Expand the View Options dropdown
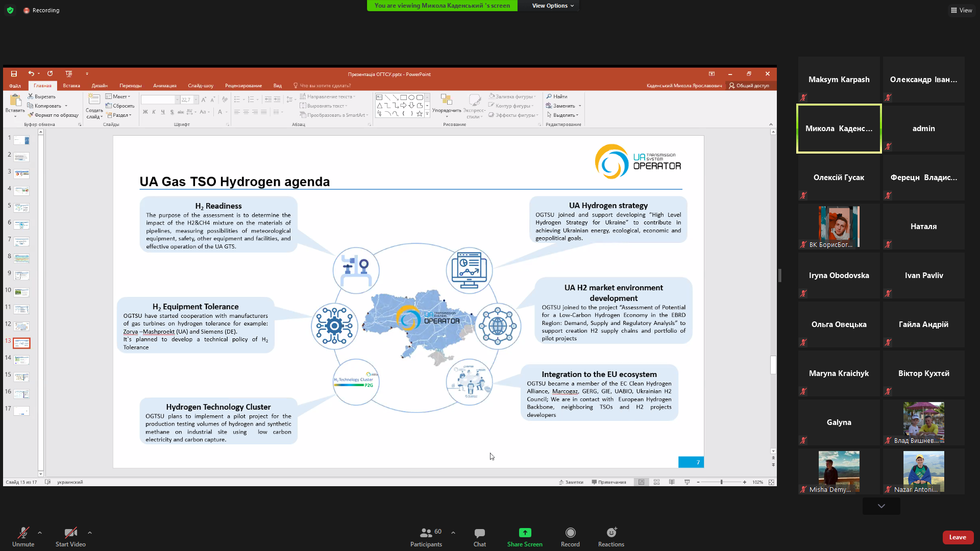The image size is (980, 551). [x=553, y=6]
